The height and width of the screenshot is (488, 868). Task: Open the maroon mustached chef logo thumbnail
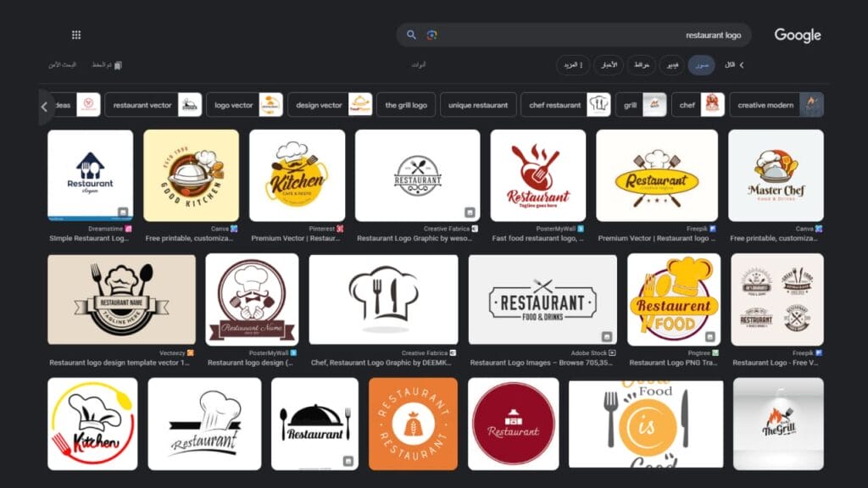[x=252, y=300]
